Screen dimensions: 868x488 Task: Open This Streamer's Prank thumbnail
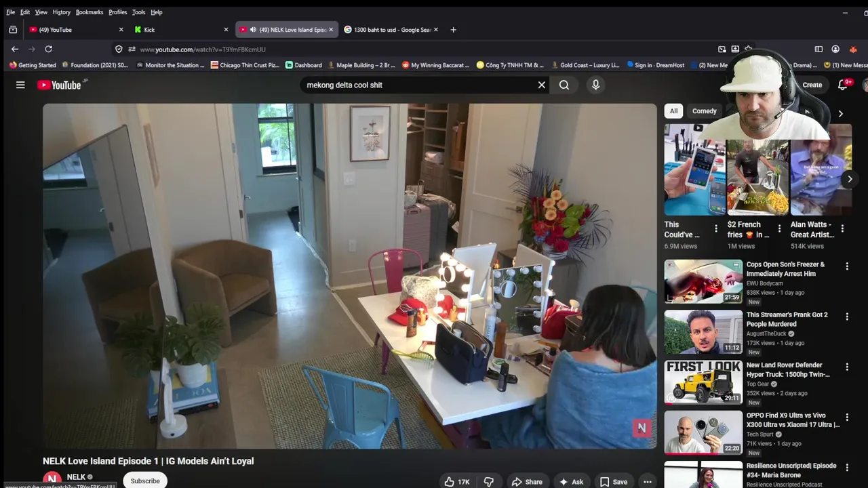coord(703,331)
